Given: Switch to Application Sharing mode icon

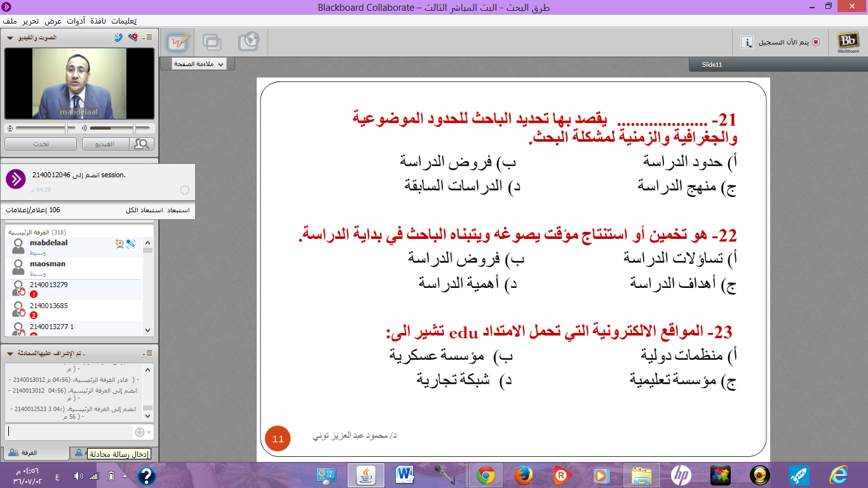Looking at the screenshot, I should coord(212,42).
